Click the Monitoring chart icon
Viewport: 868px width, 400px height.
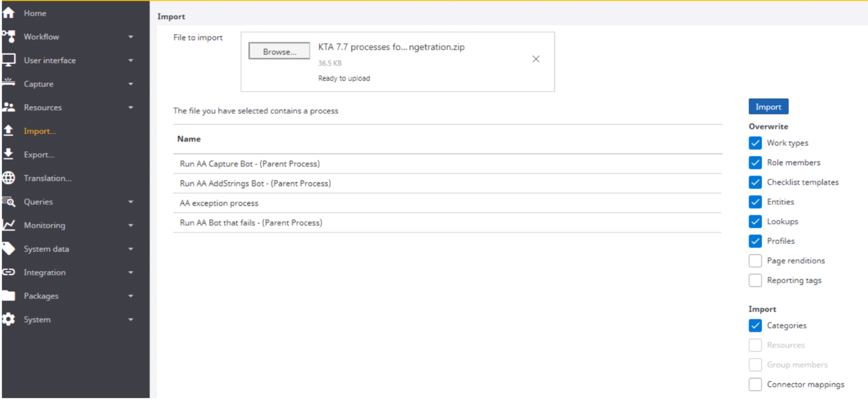point(8,225)
